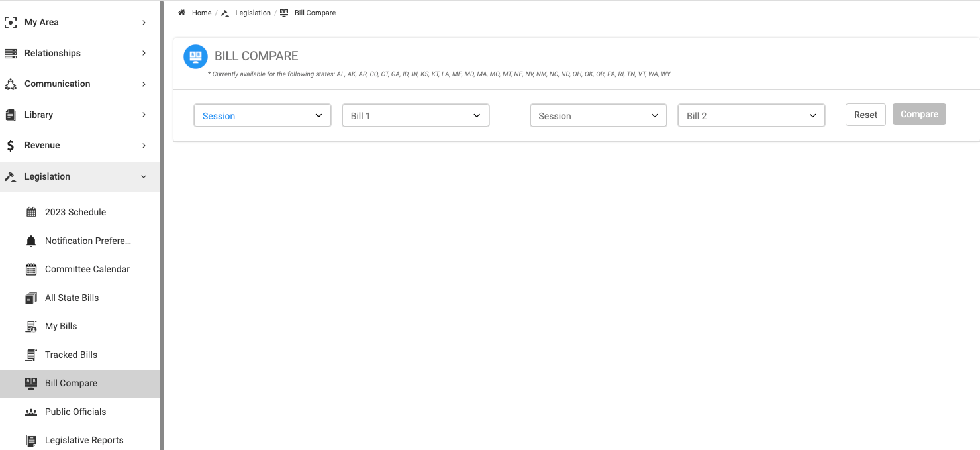Click the BILL COMPARE page heading
The height and width of the screenshot is (450, 980).
[x=256, y=56]
